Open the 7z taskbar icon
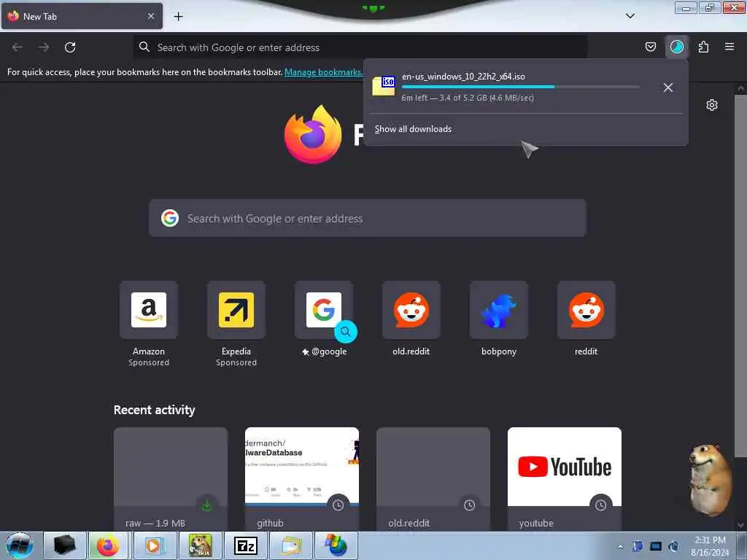The height and width of the screenshot is (560, 747). (245, 545)
